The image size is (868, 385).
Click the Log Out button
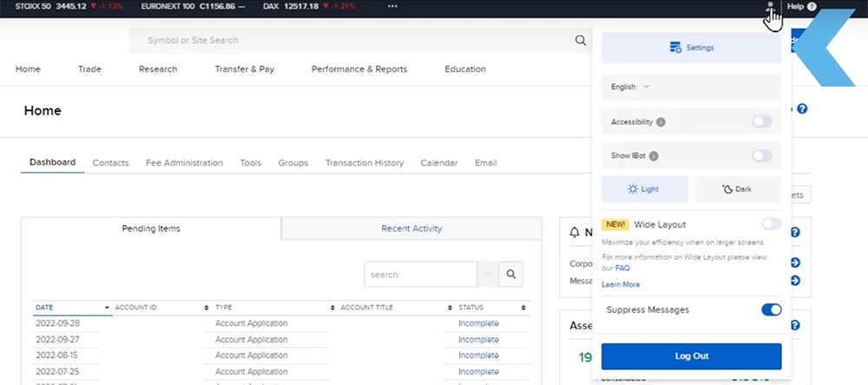tap(691, 356)
